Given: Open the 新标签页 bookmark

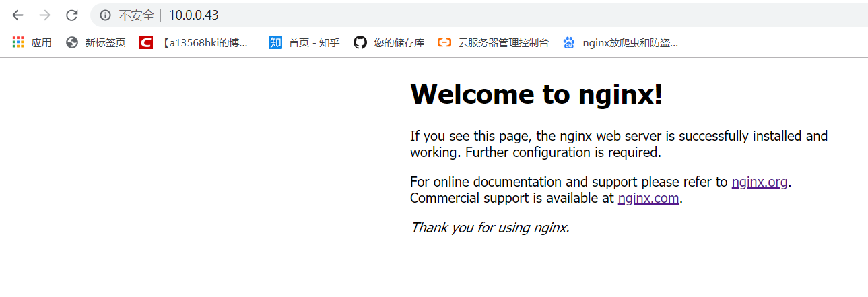Looking at the screenshot, I should (x=105, y=42).
